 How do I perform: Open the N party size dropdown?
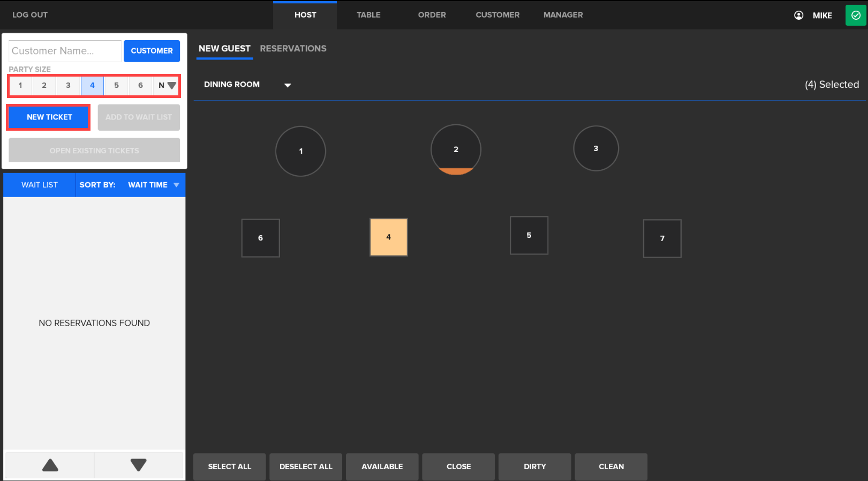pos(167,85)
